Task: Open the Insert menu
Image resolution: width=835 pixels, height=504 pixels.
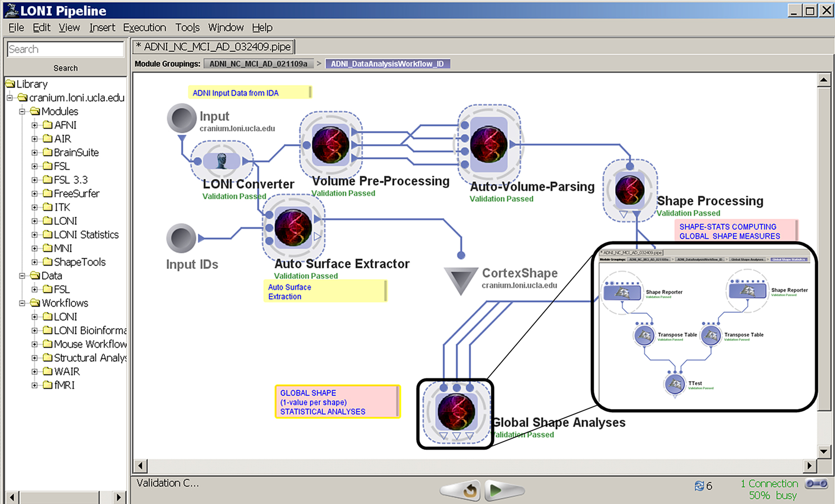Action: 102,27
